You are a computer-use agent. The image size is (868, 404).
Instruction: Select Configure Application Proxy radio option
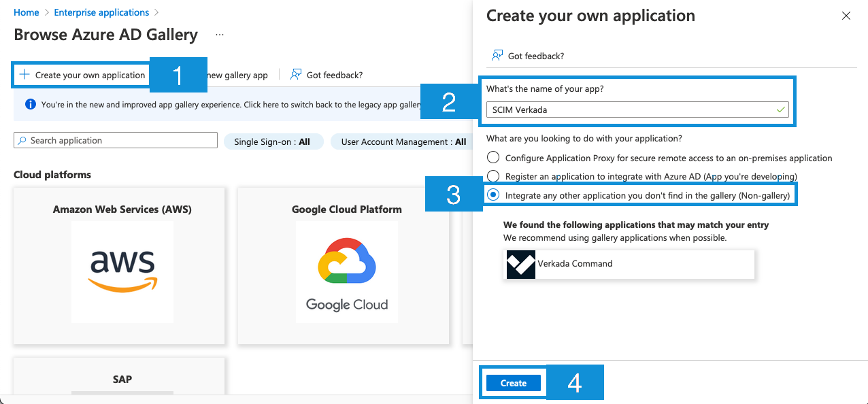493,158
